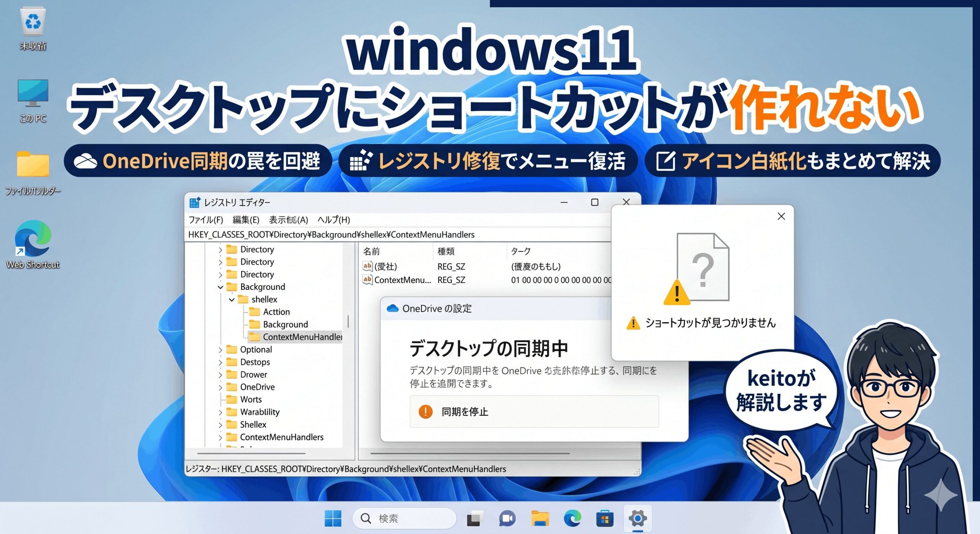
Task: Select the Warablility key label
Action: [260, 412]
